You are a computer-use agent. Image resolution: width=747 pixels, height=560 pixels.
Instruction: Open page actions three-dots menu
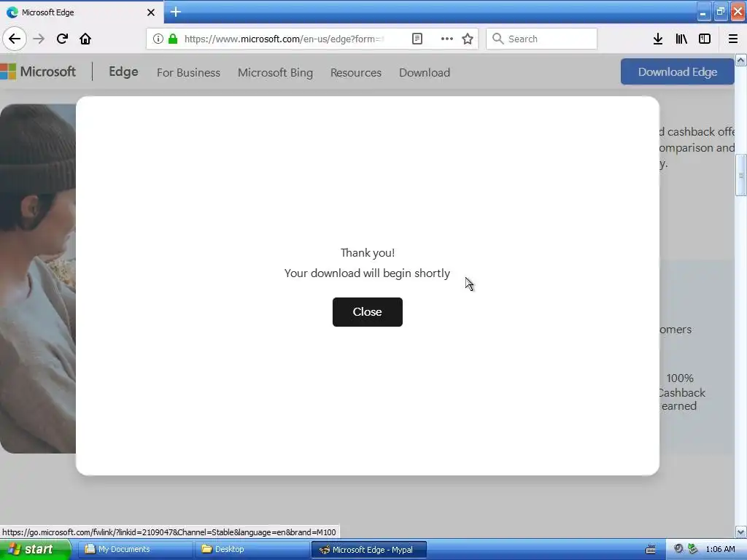click(x=447, y=39)
